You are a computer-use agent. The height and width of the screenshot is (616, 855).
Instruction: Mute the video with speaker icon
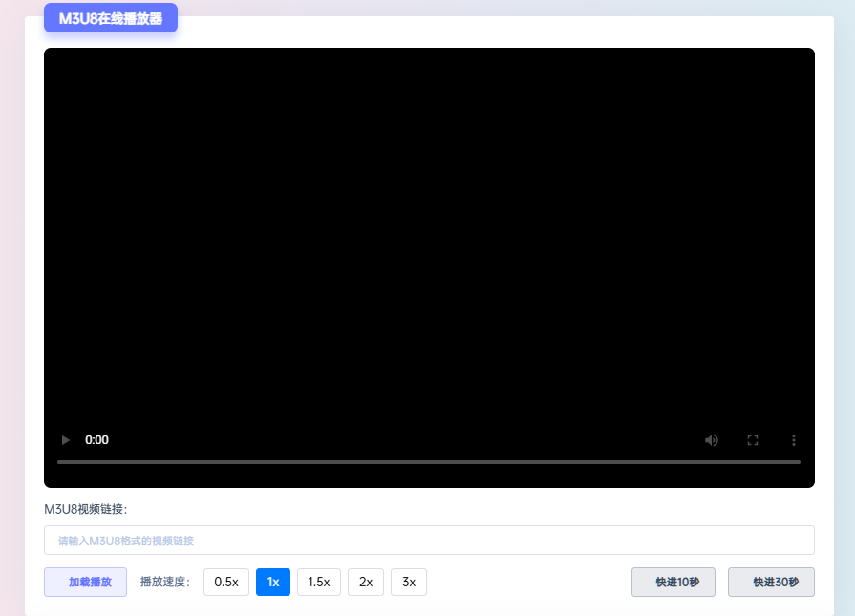[712, 440]
